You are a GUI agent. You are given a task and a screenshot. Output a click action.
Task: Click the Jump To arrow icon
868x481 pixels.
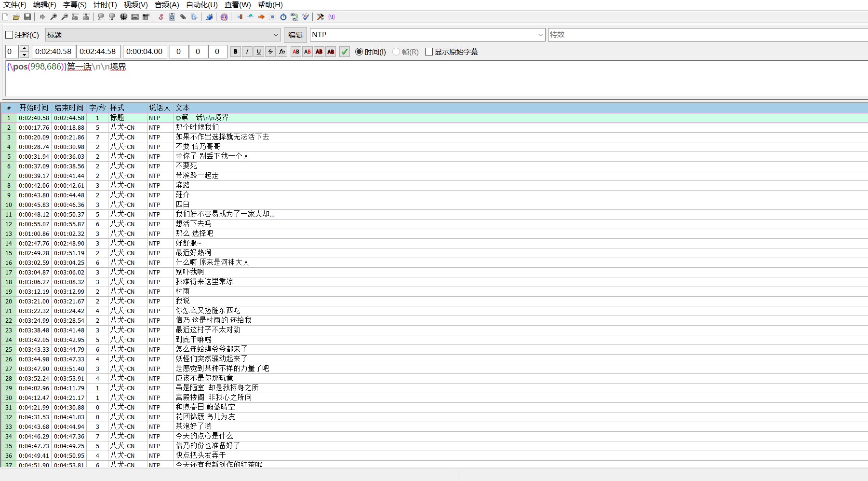click(x=42, y=17)
